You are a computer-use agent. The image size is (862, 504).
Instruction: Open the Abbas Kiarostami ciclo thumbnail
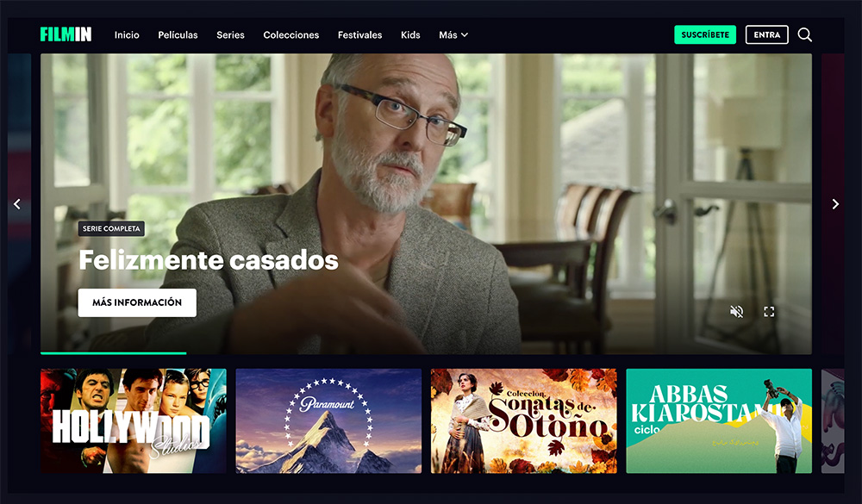click(x=719, y=420)
